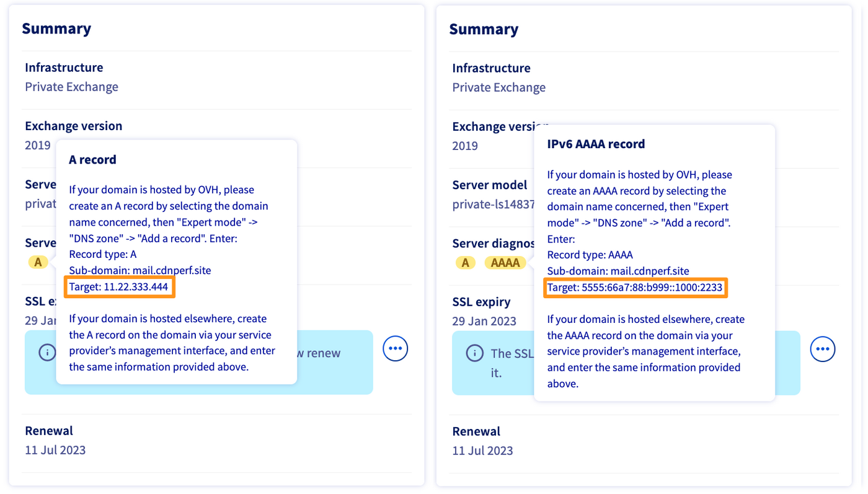Click the SSL expiry date 29 Jan 2023

(484, 322)
